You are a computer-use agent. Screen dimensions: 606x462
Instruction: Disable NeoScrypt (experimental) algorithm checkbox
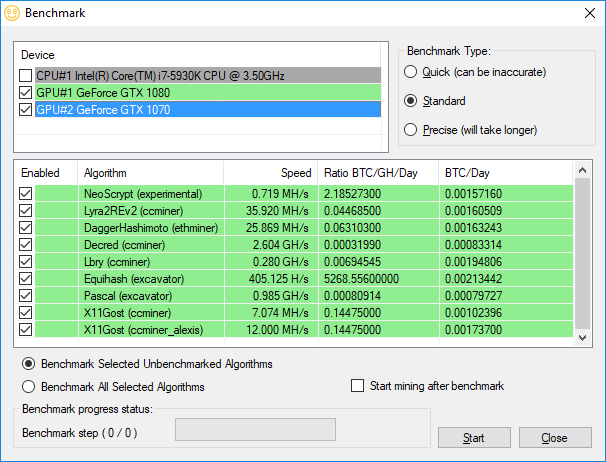(26, 193)
